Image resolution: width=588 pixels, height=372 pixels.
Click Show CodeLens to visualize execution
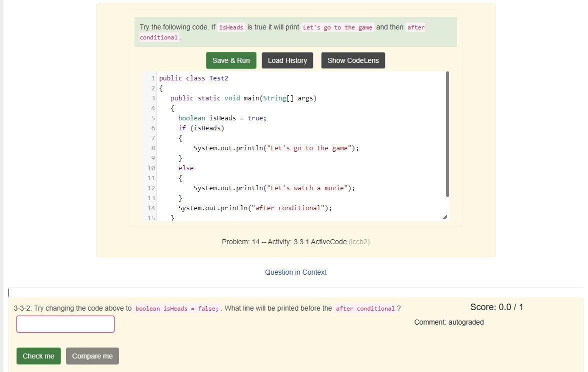353,60
